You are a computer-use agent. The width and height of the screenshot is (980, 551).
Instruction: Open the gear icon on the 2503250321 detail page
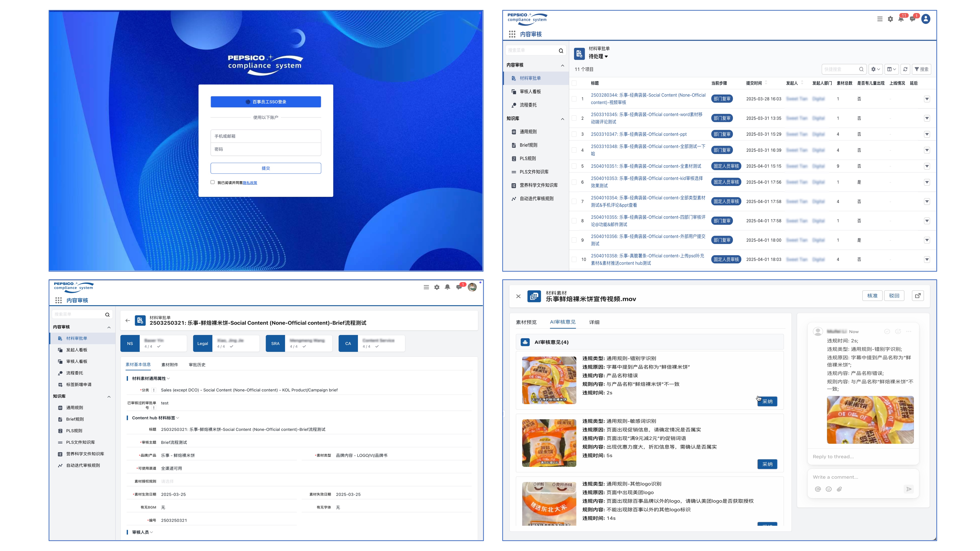[x=437, y=287]
